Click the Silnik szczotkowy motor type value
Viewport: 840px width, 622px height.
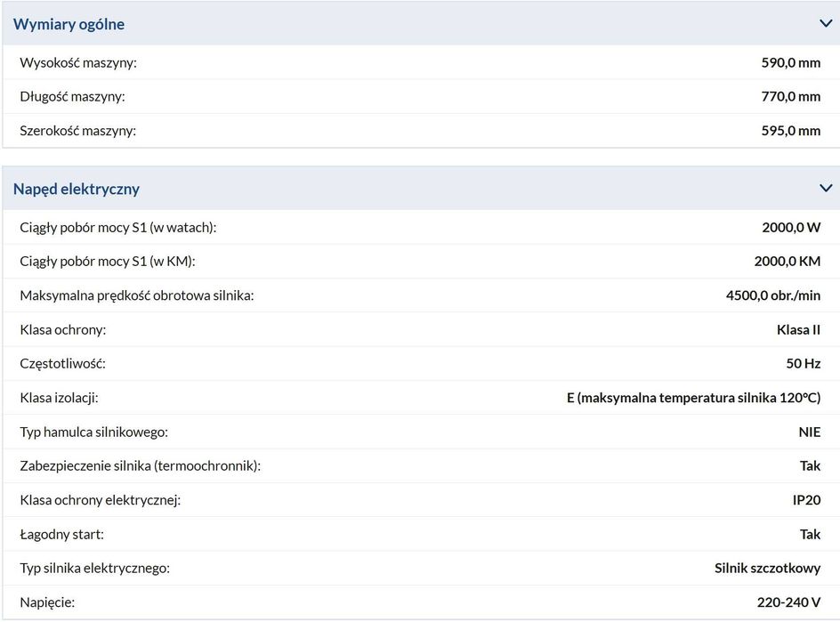tap(767, 568)
